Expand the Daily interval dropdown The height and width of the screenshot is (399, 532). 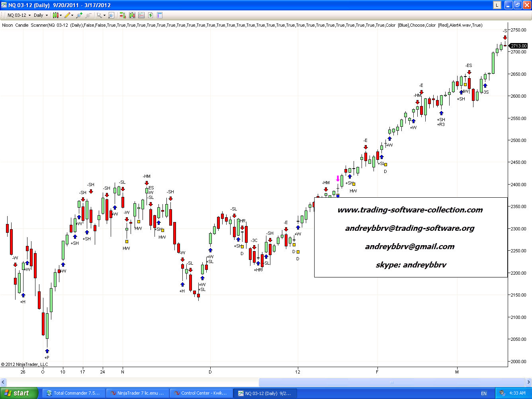(x=47, y=15)
